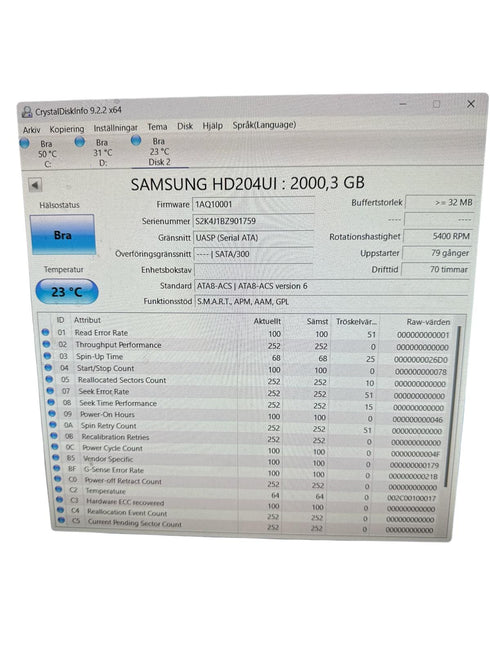This screenshot has width=490, height=653.
Task: Click the CrystalDiskInfo title bar icon
Action: (x=27, y=112)
